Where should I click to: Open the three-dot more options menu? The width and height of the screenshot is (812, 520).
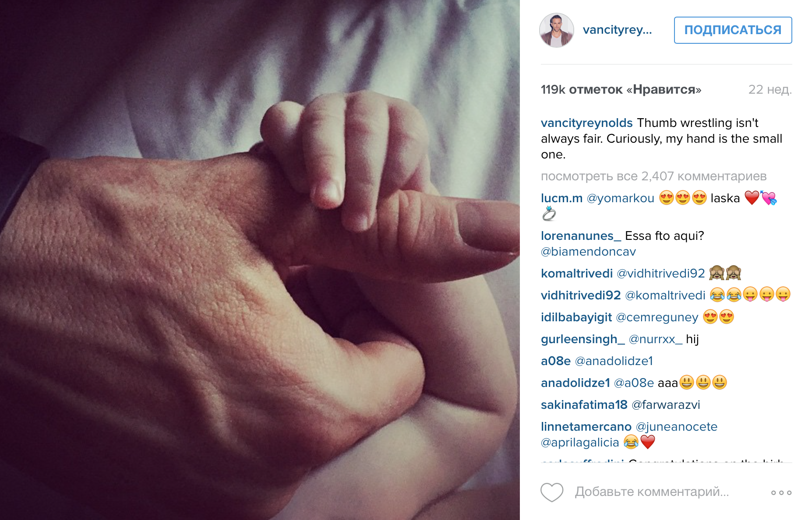[781, 492]
